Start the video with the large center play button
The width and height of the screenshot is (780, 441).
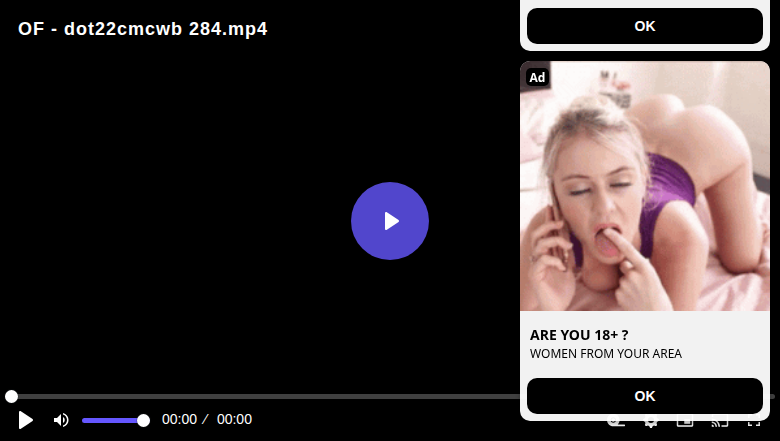(390, 221)
